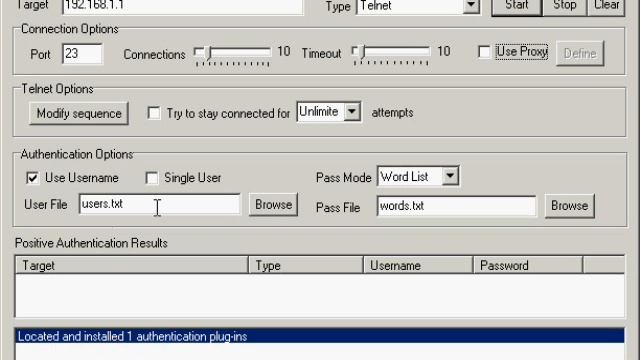Viewport: 640px width, 360px height.
Task: Click the User File field users.txt
Action: (x=160, y=204)
